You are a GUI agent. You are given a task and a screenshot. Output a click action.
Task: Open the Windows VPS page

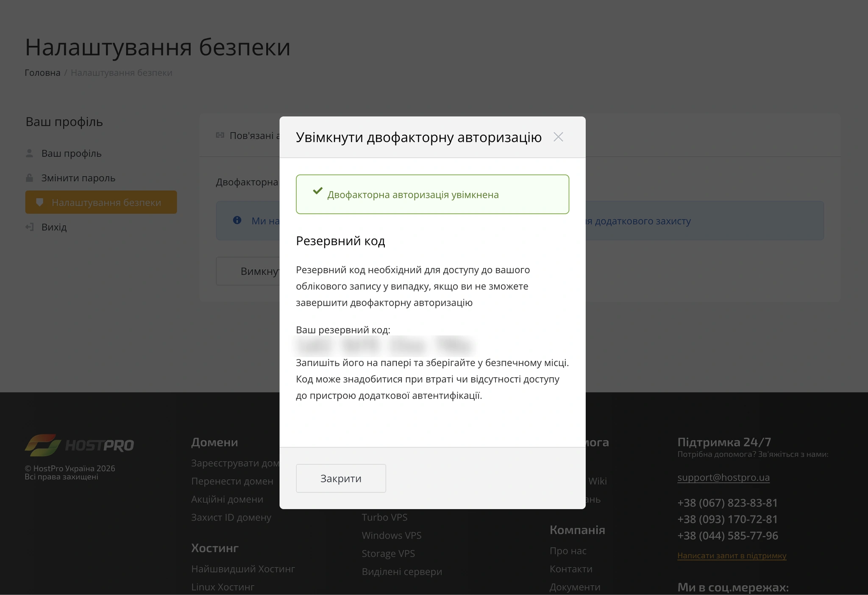[391, 535]
